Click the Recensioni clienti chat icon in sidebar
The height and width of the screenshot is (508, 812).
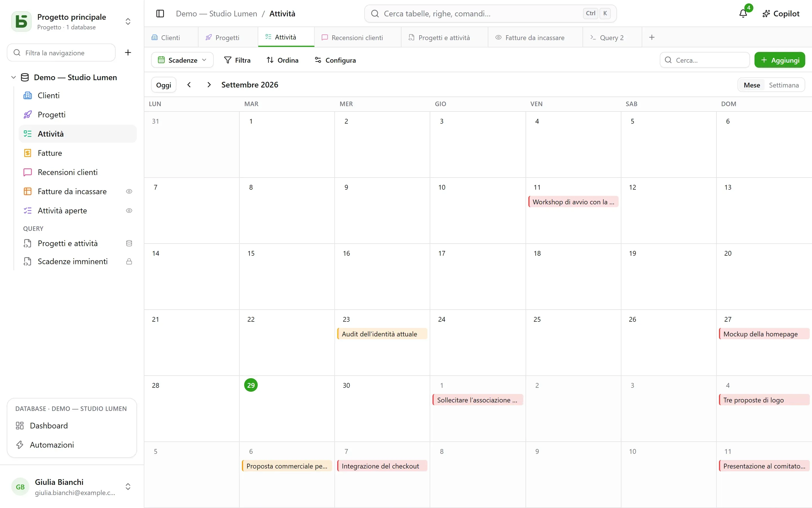[28, 172]
